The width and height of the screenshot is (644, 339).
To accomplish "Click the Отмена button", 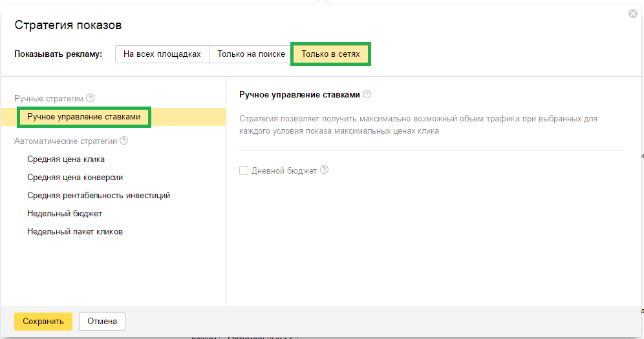I will (x=102, y=321).
